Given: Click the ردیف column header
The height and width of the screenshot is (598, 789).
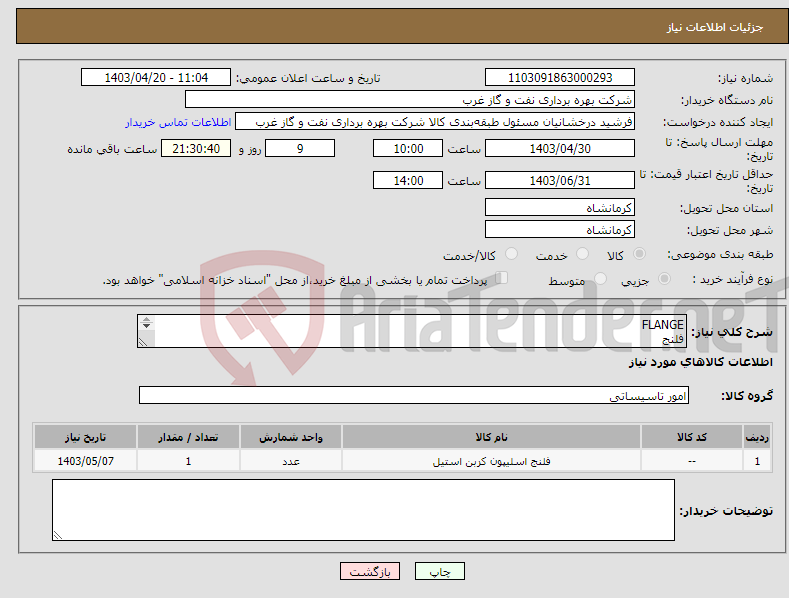Looking at the screenshot, I should tap(757, 437).
